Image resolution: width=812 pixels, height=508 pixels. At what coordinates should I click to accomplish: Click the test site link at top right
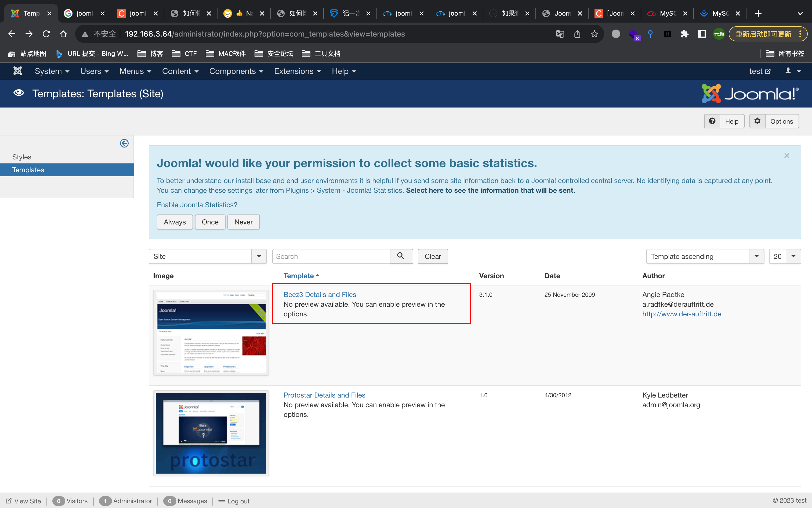coord(760,71)
